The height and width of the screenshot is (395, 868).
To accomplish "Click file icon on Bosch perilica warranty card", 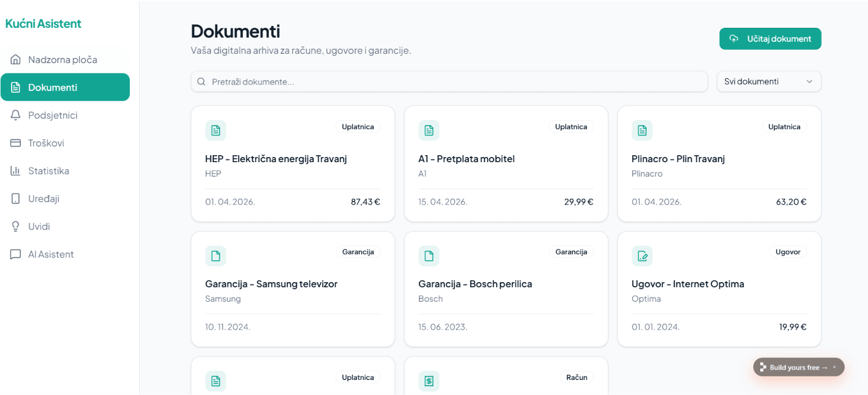I will [429, 256].
